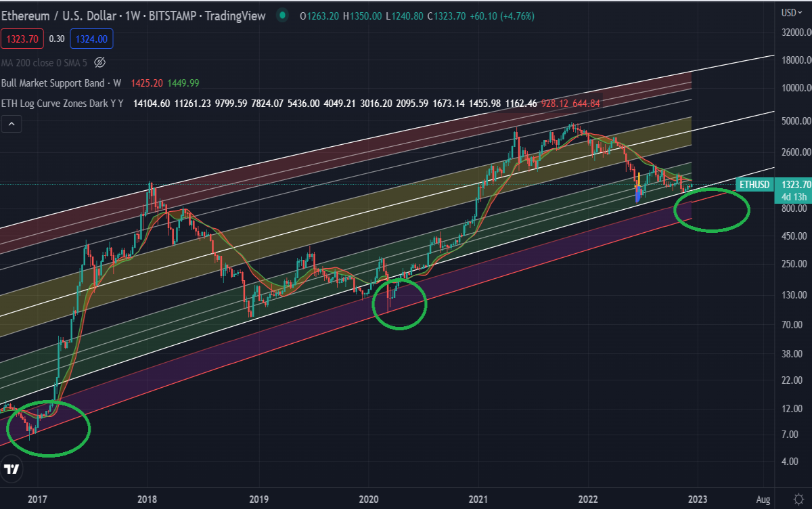Click the 2023 label on the time axis
Image resolution: width=812 pixels, height=509 pixels.
(698, 500)
